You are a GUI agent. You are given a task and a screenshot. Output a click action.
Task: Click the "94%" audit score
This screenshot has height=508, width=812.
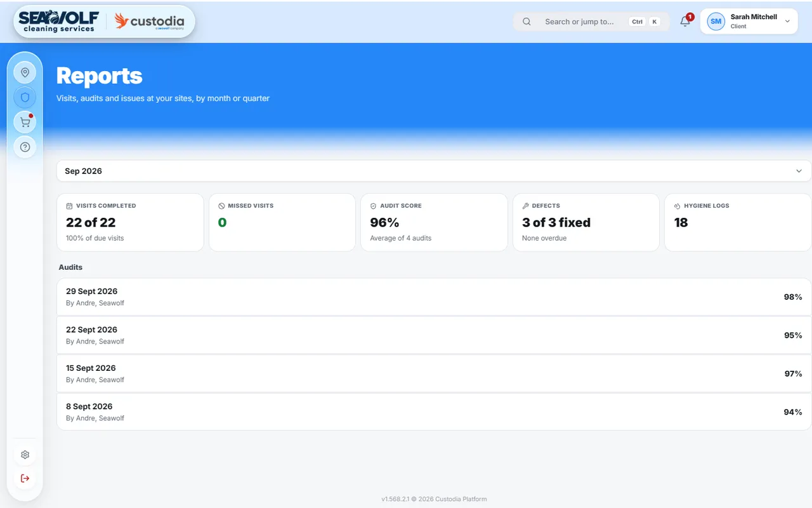tap(793, 411)
